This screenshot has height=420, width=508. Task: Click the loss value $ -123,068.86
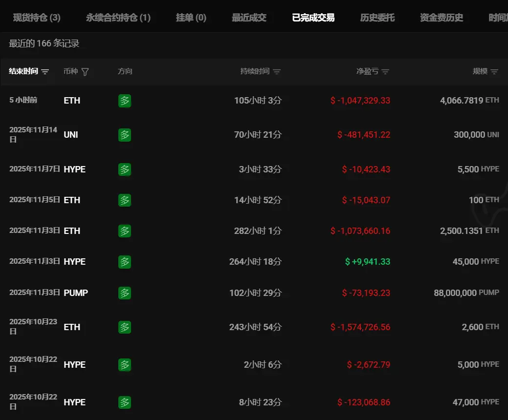point(364,402)
